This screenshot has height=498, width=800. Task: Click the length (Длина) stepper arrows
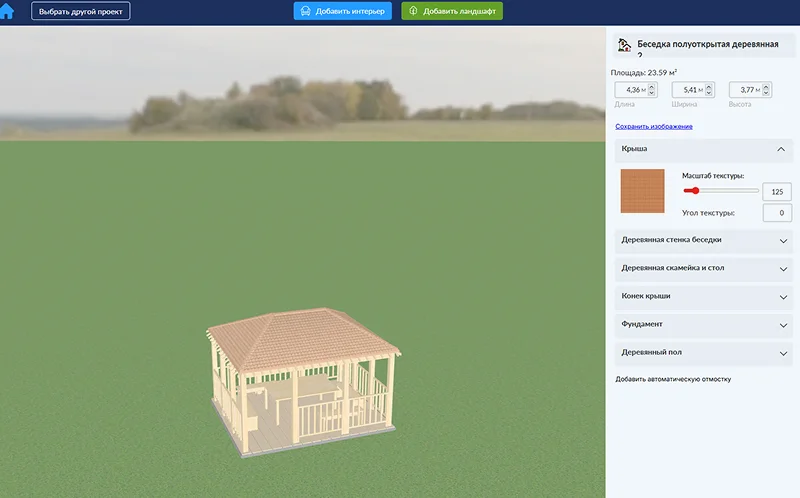tap(652, 90)
